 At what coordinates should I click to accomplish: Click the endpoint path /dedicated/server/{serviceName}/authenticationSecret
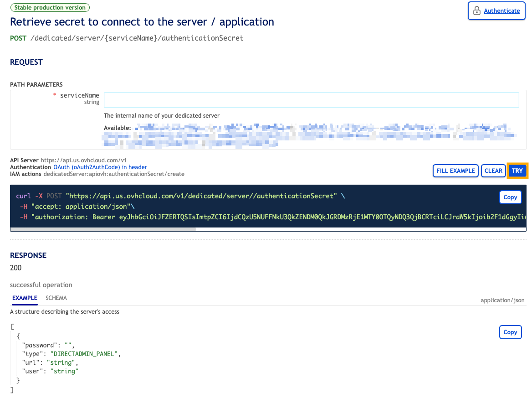(x=137, y=38)
